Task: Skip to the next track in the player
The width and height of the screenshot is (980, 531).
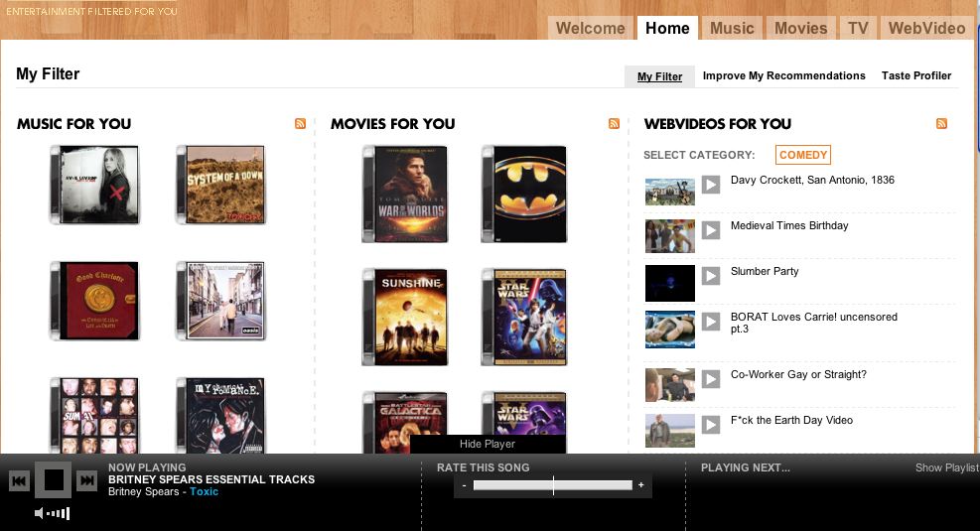Action: coord(86,480)
